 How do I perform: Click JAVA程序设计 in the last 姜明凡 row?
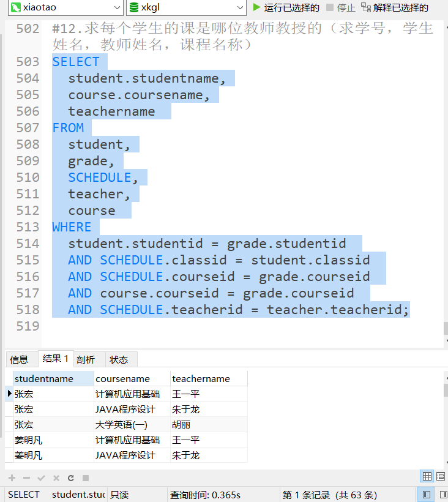point(132,455)
